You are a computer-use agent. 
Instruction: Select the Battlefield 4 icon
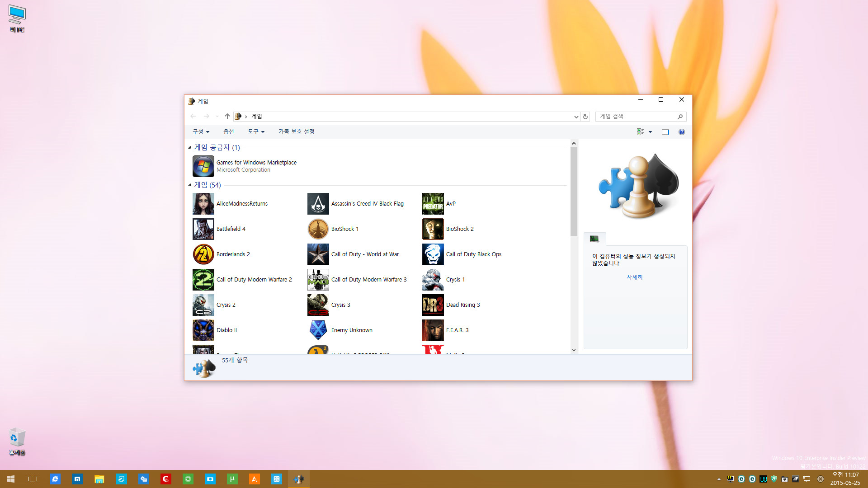point(203,229)
